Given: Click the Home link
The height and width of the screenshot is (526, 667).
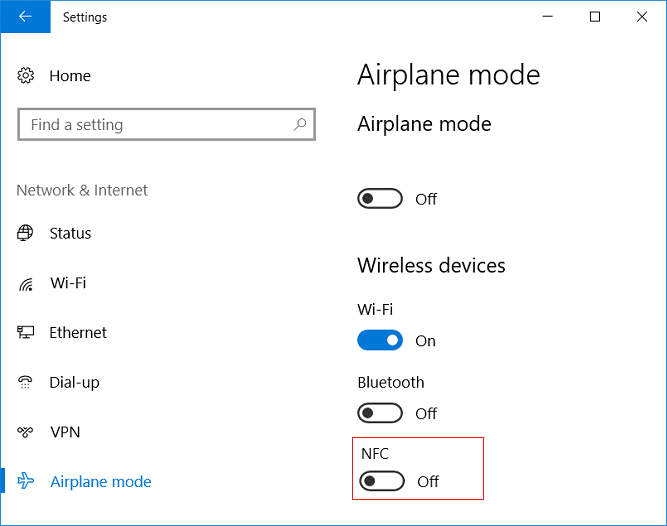Looking at the screenshot, I should 70,76.
